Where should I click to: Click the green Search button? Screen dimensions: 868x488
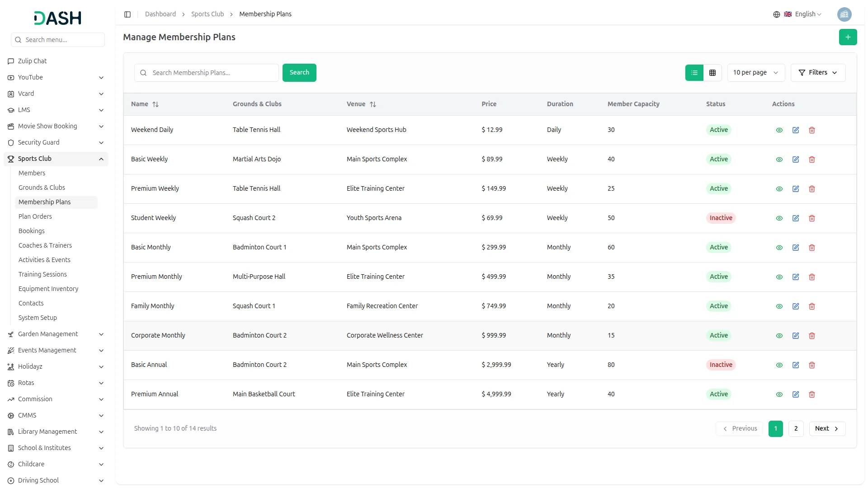299,73
